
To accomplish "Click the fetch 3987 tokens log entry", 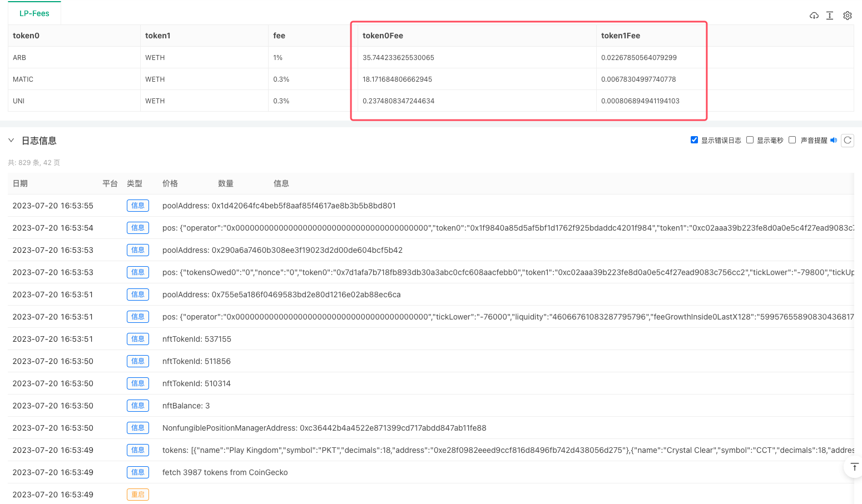I will pos(225,472).
